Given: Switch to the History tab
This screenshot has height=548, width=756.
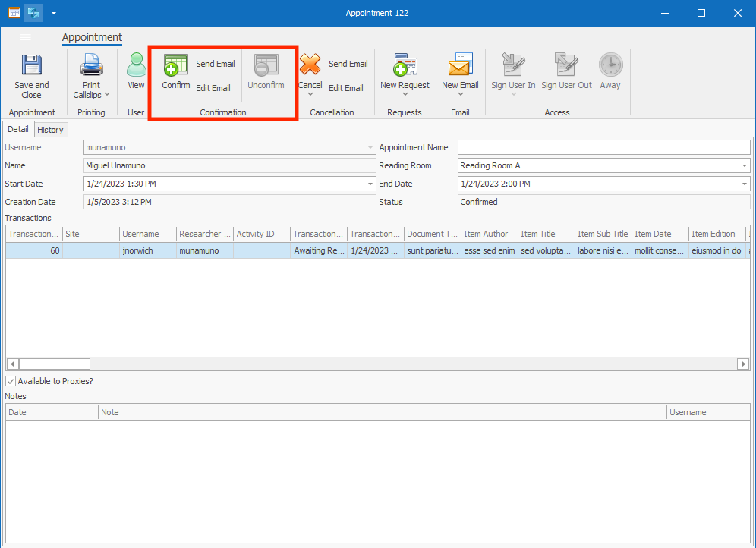Looking at the screenshot, I should (50, 129).
